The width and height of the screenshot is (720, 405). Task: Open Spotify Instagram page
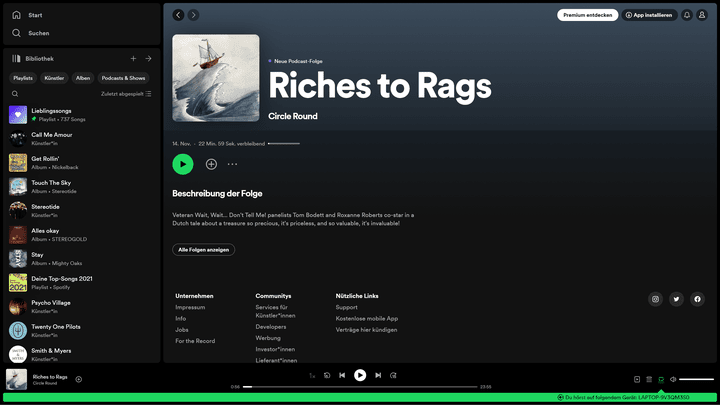point(655,299)
